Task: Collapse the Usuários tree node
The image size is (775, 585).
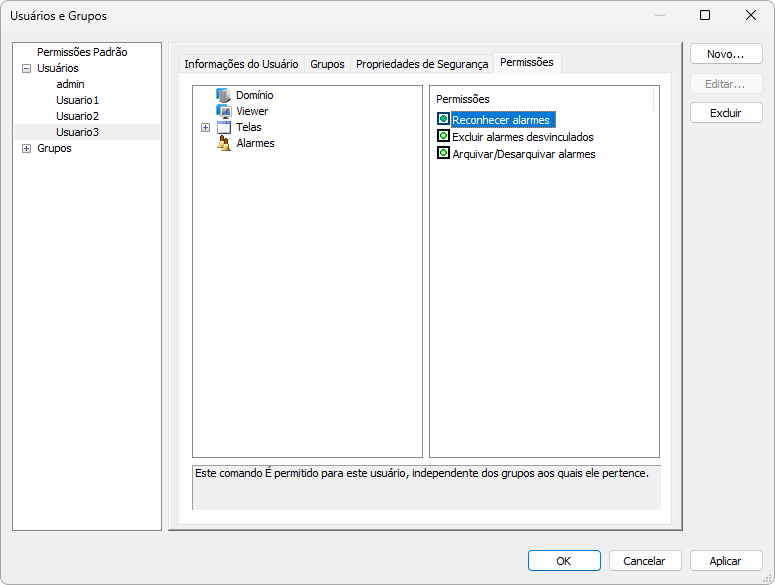Action: [26, 68]
